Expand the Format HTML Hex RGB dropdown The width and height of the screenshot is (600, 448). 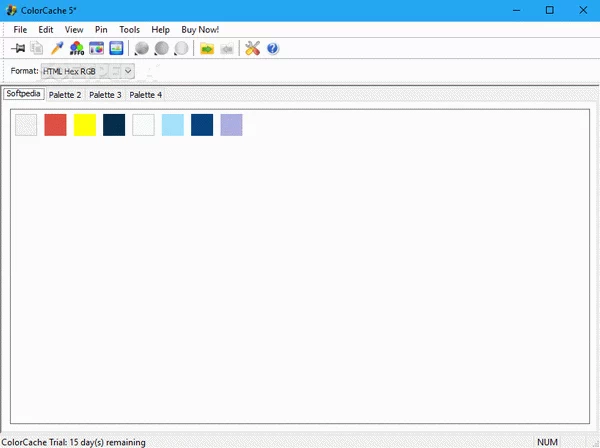coord(128,71)
